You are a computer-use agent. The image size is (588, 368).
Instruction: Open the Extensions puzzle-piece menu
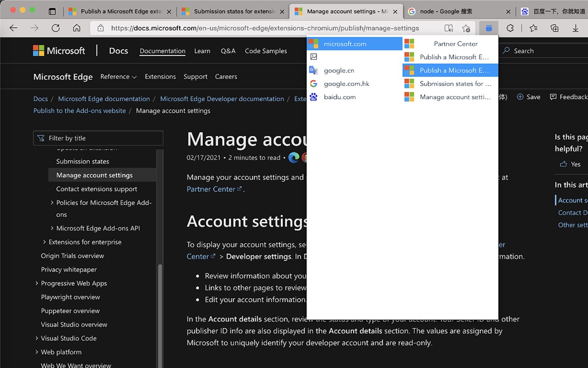pyautogui.click(x=510, y=28)
